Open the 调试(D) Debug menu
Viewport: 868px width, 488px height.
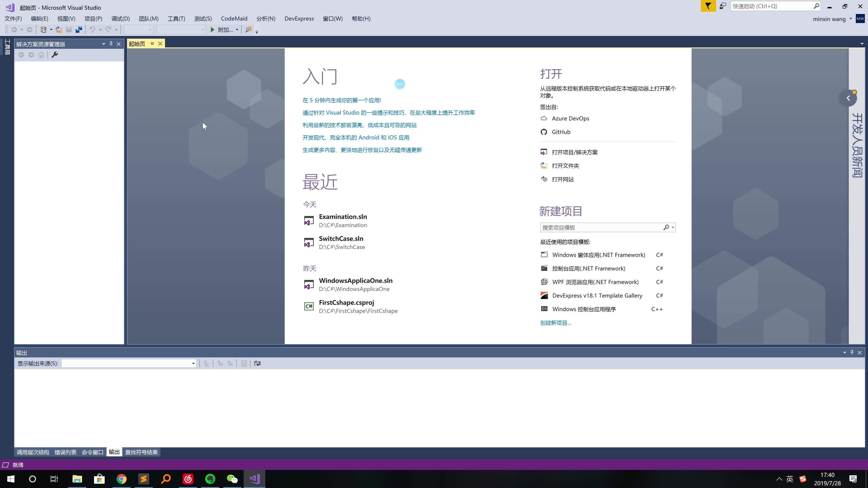[x=121, y=19]
